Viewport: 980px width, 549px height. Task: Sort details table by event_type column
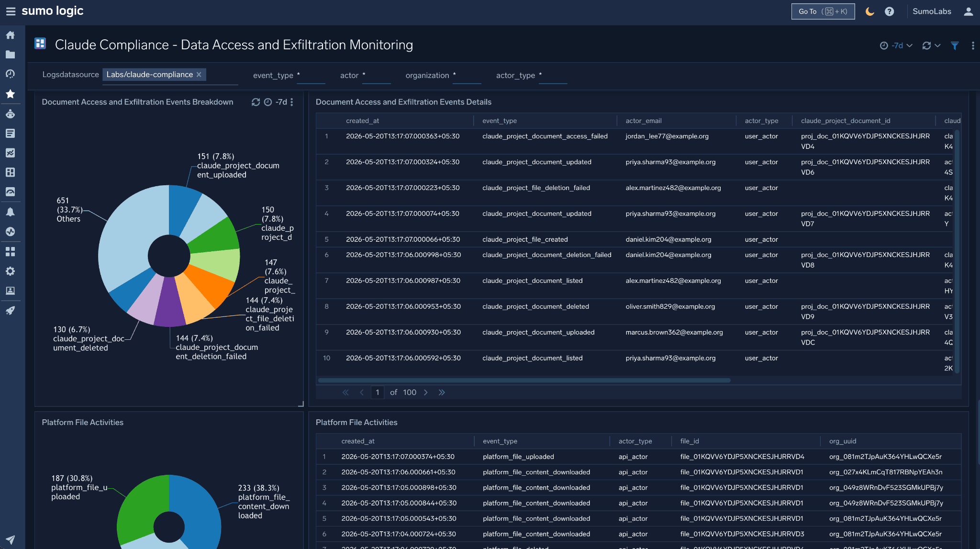(500, 121)
